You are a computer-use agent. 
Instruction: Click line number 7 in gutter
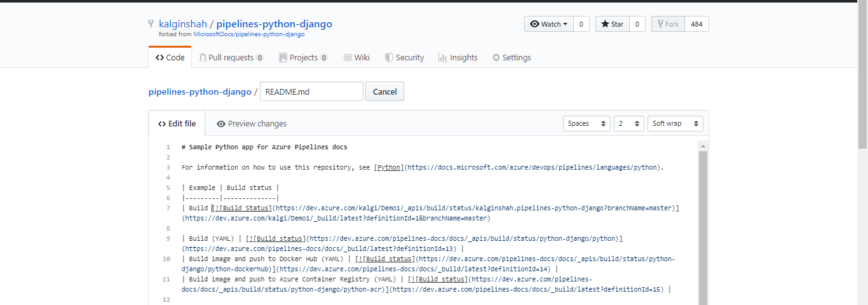(168, 208)
